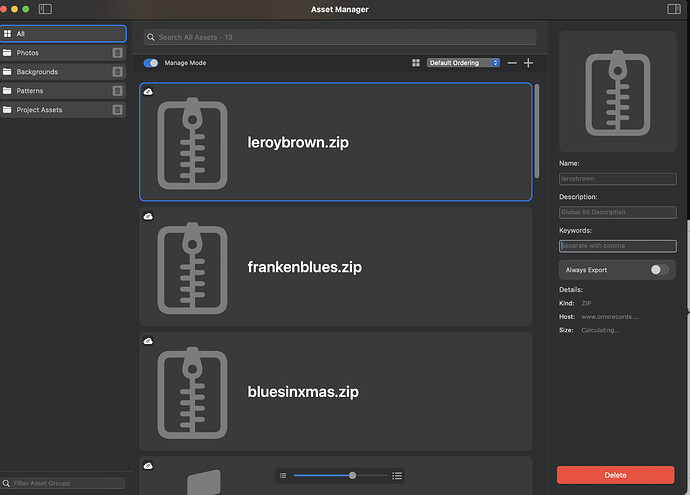Adjust the thumbnail size slider handle
This screenshot has height=495, width=690.
pyautogui.click(x=352, y=475)
